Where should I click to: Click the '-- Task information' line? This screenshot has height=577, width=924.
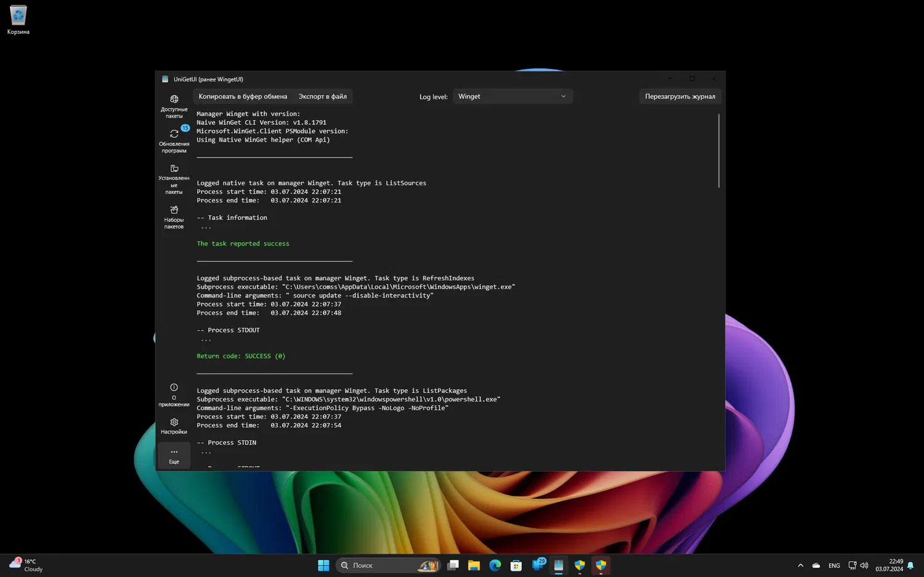pos(232,217)
